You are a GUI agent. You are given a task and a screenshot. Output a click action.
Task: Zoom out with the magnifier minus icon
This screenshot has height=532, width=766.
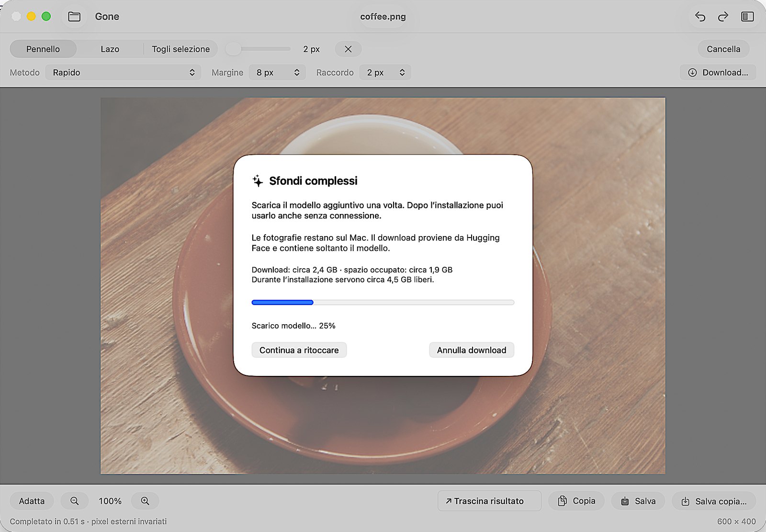click(74, 501)
